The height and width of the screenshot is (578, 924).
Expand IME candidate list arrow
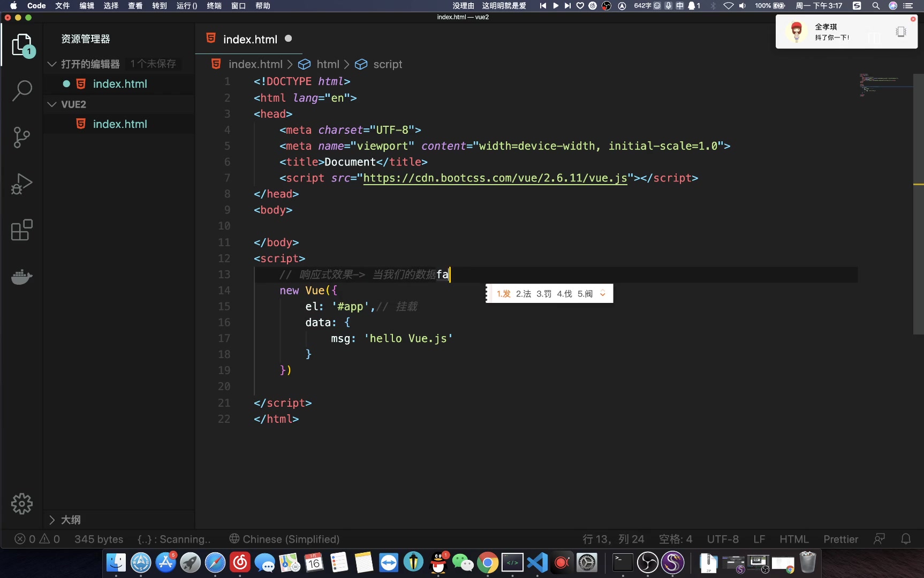(x=603, y=293)
